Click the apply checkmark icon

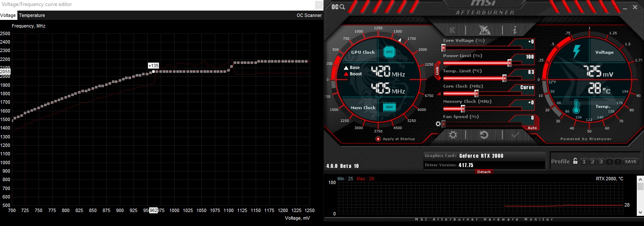[515, 135]
